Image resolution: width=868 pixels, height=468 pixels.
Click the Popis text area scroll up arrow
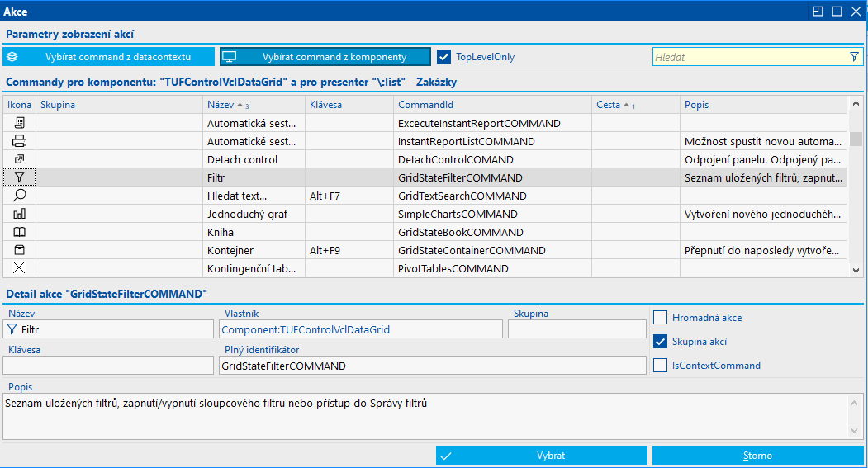point(854,403)
